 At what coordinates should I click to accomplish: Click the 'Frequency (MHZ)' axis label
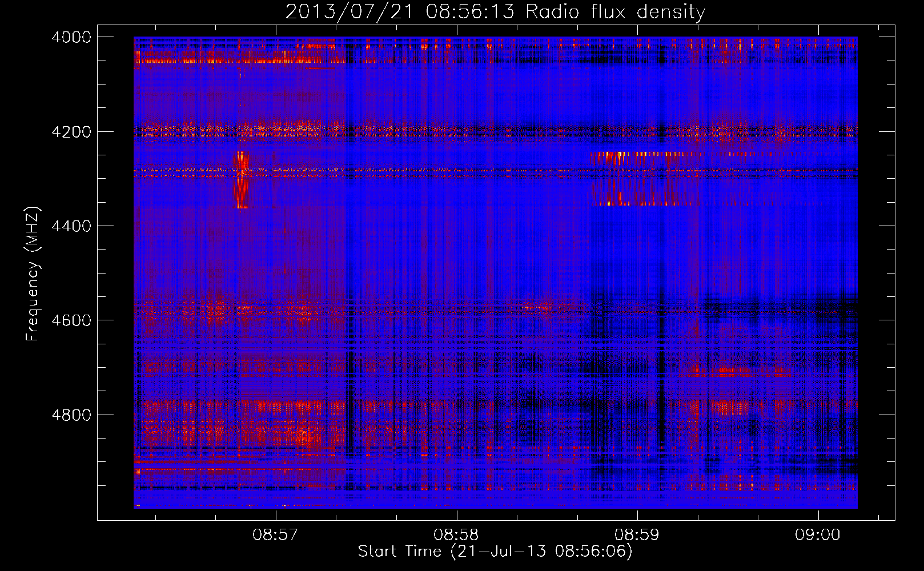(x=33, y=274)
